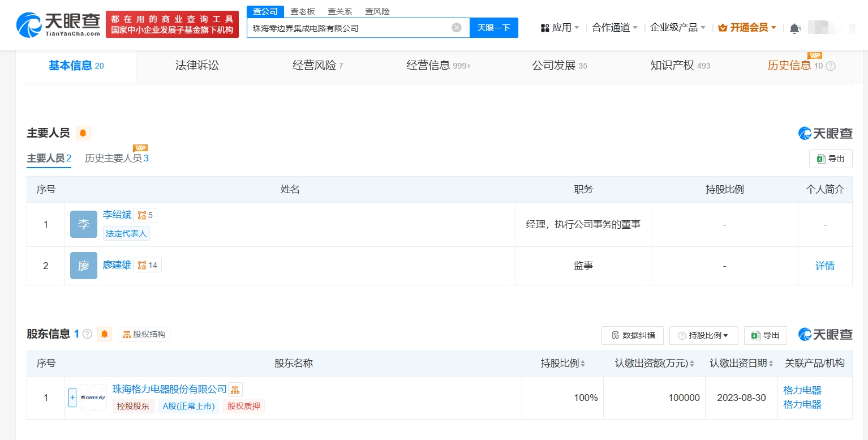868x440 pixels.
Task: Open the 企业级产品 dropdown
Action: [x=677, y=28]
